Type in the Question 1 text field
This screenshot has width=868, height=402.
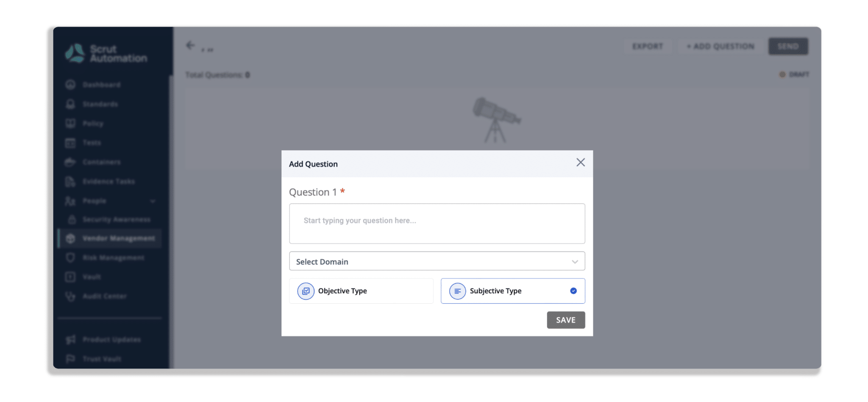(437, 223)
